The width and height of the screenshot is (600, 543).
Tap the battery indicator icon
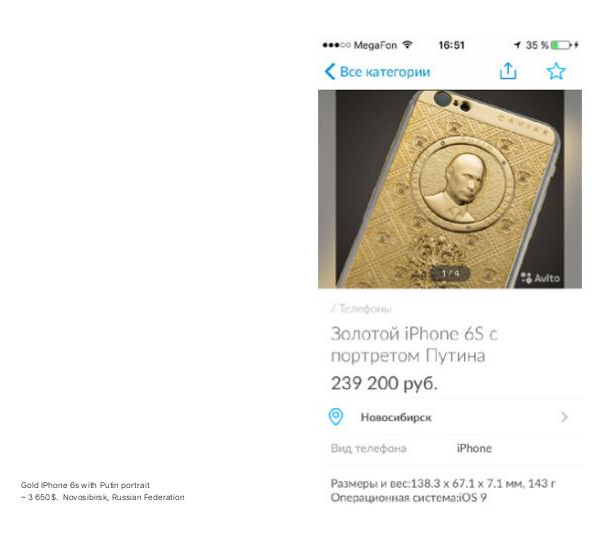coord(561,45)
